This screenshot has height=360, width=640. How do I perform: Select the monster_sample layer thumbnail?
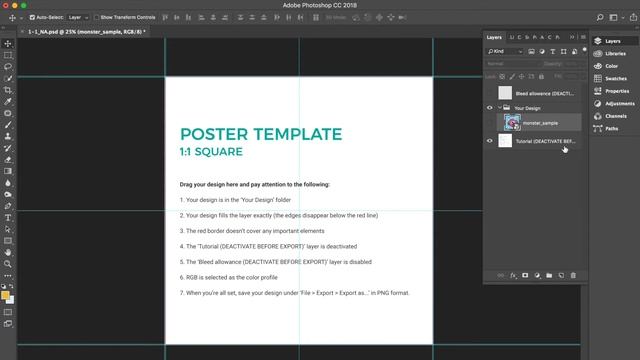pyautogui.click(x=512, y=122)
